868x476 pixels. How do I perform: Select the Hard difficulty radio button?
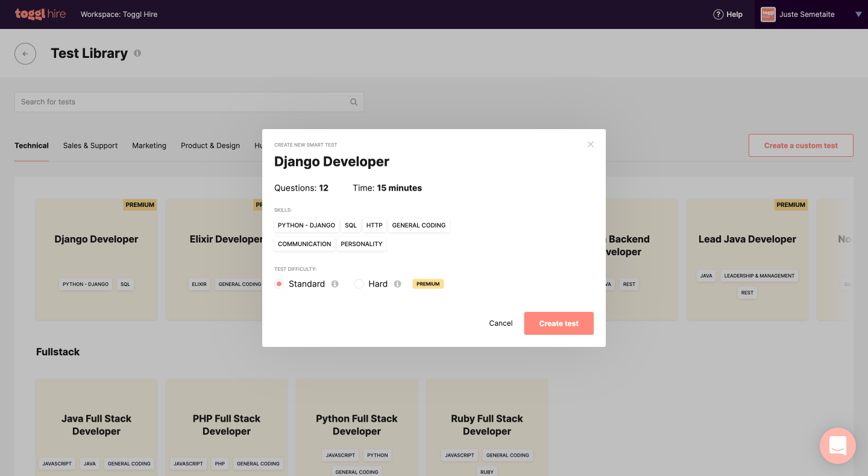359,284
